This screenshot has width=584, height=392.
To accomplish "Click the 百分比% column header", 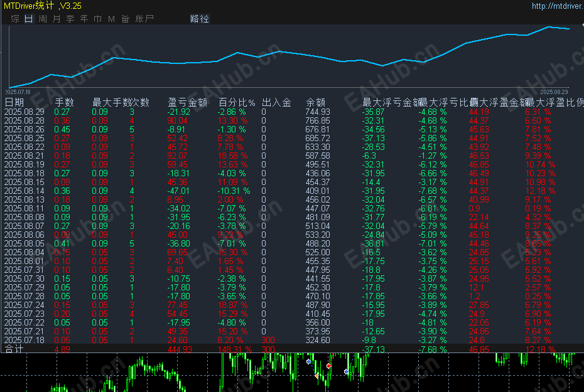I will [x=237, y=102].
